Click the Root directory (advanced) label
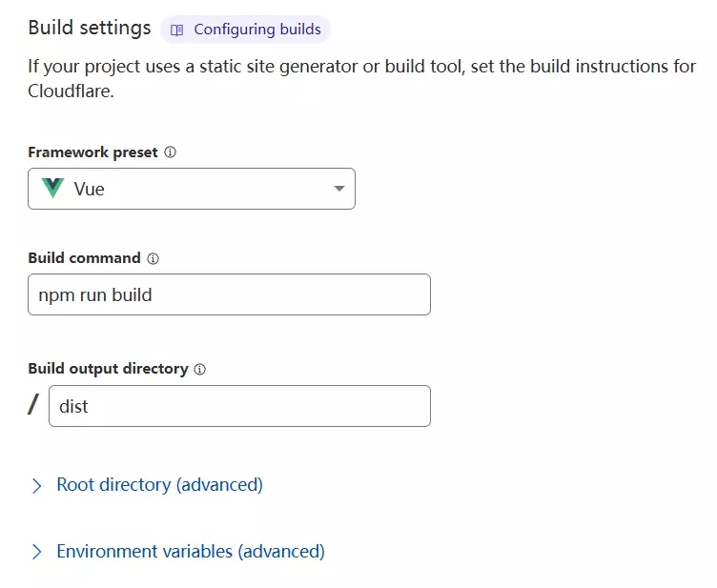Viewport: 717px width, 588px height. 159,485
